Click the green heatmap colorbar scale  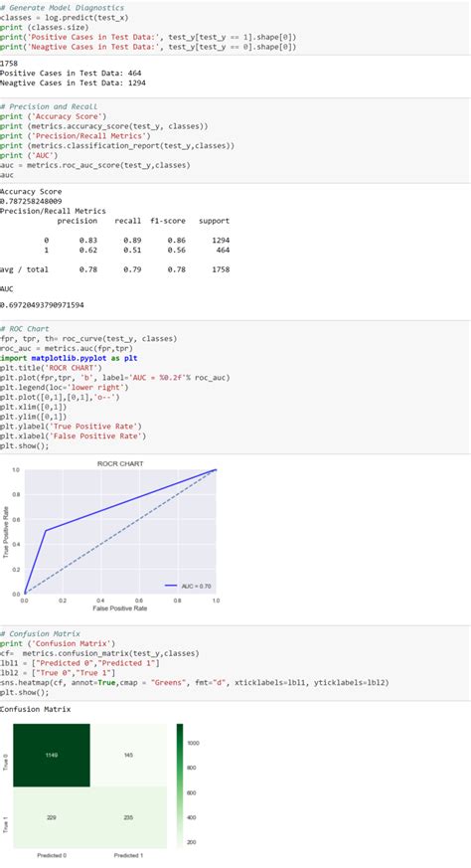pos(180,786)
